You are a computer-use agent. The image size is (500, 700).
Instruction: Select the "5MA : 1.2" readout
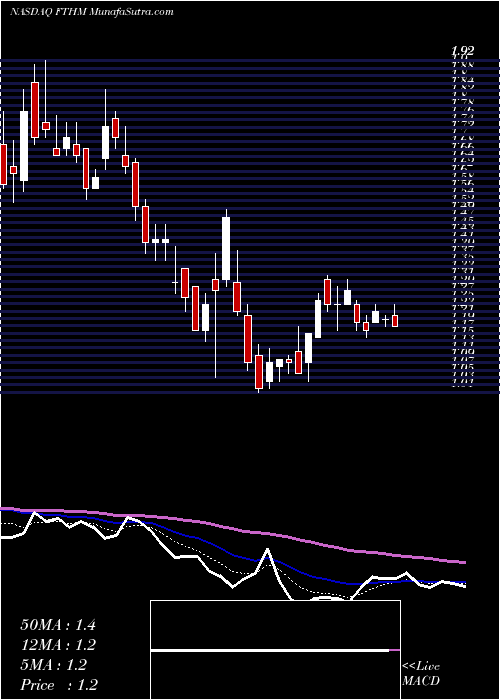click(54, 665)
